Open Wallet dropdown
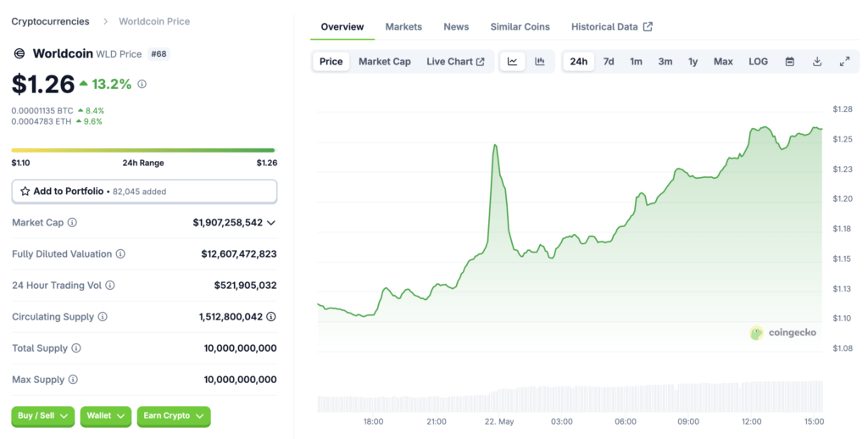868x439 pixels. pyautogui.click(x=106, y=416)
